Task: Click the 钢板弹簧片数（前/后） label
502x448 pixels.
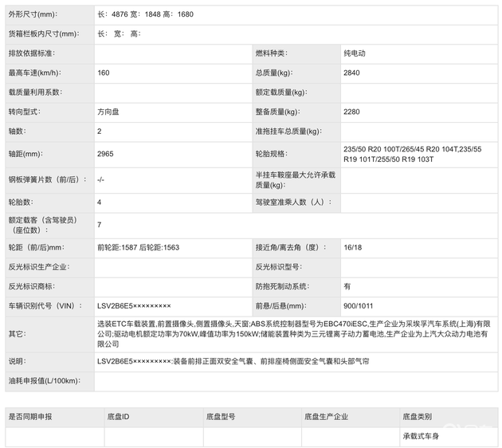Action: 47,179
